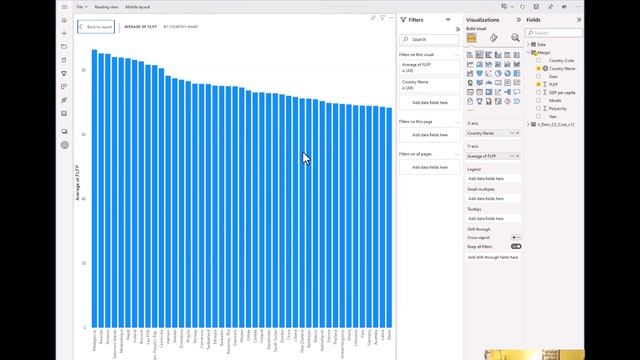
Task: Open Country Name X-axis field dropdown
Action: click(x=512, y=133)
